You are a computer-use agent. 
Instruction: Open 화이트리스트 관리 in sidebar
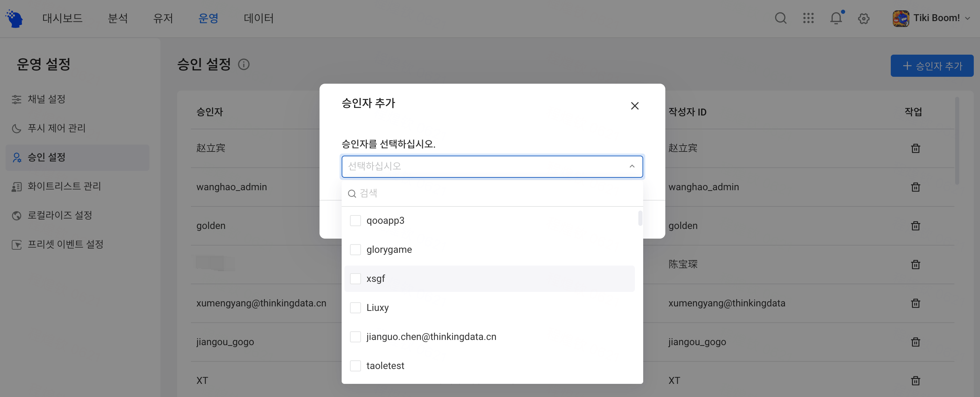77,186
